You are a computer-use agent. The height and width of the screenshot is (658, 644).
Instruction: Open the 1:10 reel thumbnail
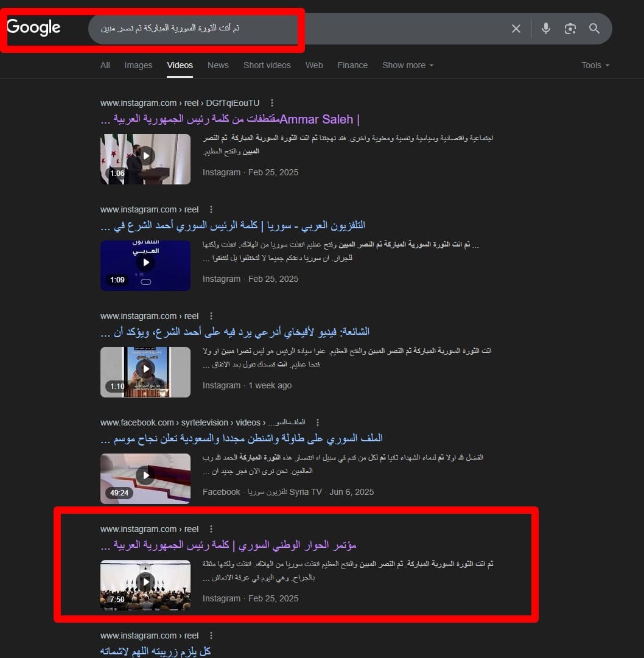[x=145, y=373]
